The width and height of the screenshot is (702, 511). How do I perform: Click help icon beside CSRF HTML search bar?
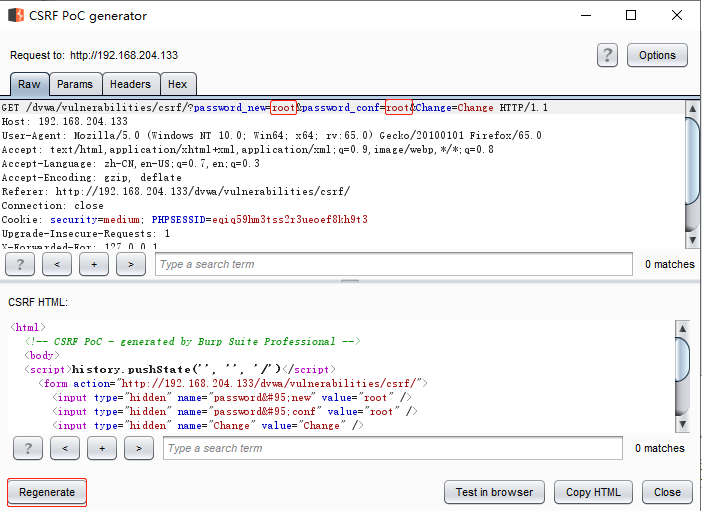(x=28, y=448)
